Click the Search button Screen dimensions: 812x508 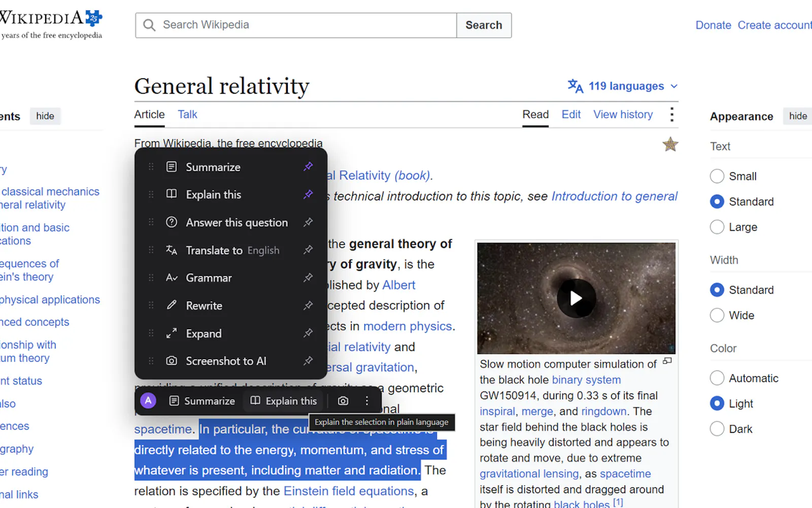click(x=484, y=25)
